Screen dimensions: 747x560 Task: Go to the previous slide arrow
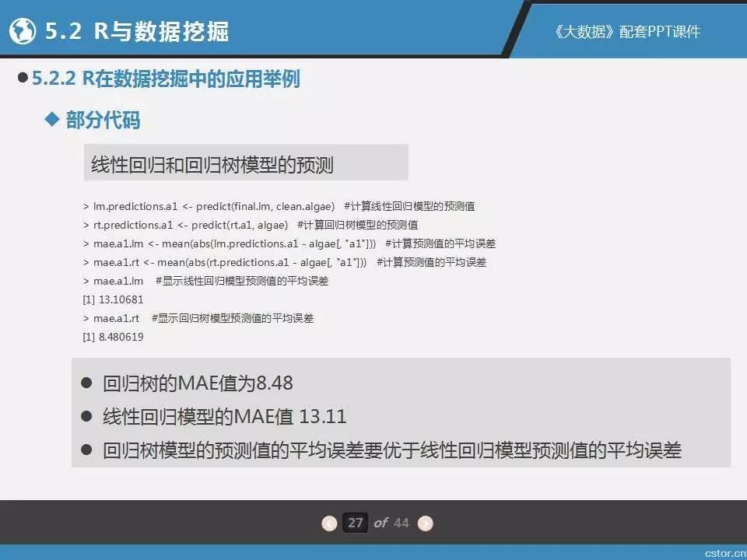click(x=330, y=523)
